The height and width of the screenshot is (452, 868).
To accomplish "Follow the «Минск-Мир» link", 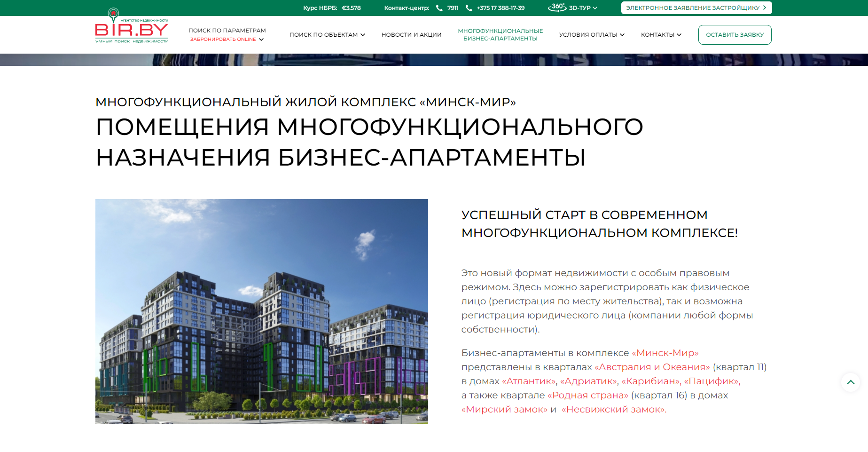I will coord(665,353).
